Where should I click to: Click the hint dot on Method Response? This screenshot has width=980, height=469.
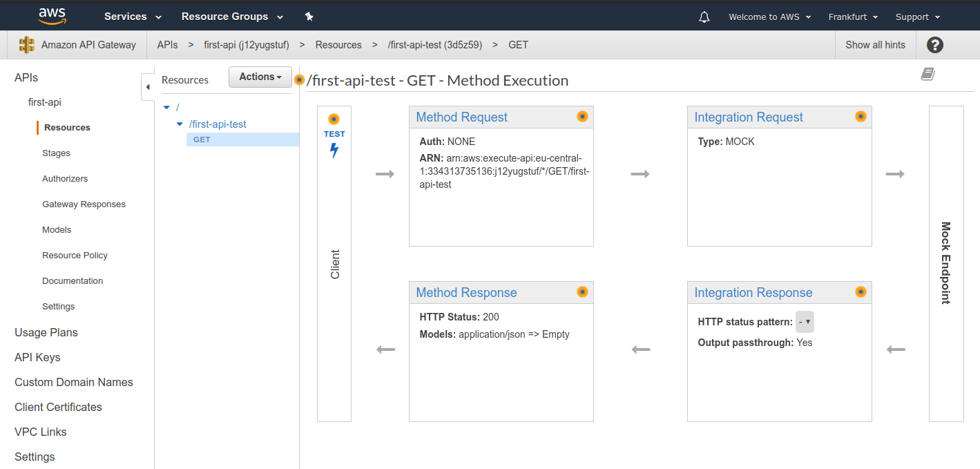582,292
